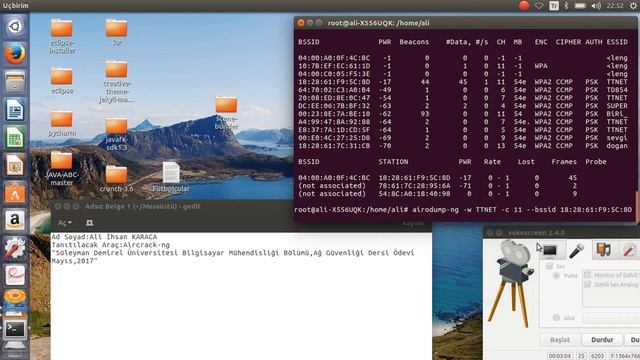Switch to vokoscreen video media tab
This screenshot has height=360, width=640.
pos(603,249)
